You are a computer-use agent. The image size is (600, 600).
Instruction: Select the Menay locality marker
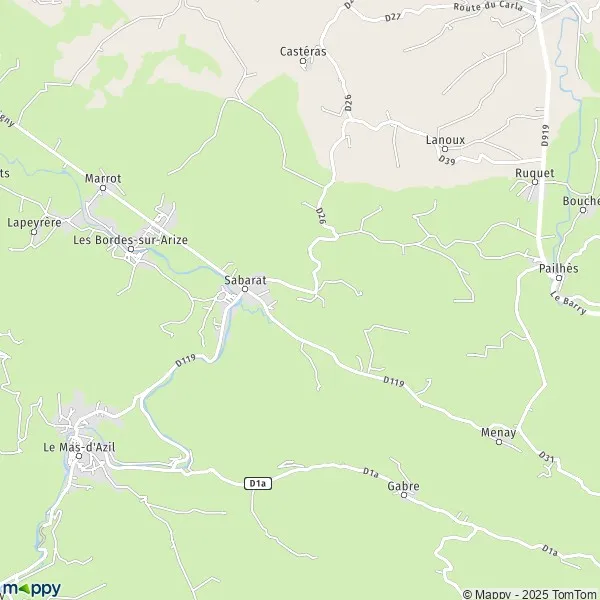[x=499, y=442]
